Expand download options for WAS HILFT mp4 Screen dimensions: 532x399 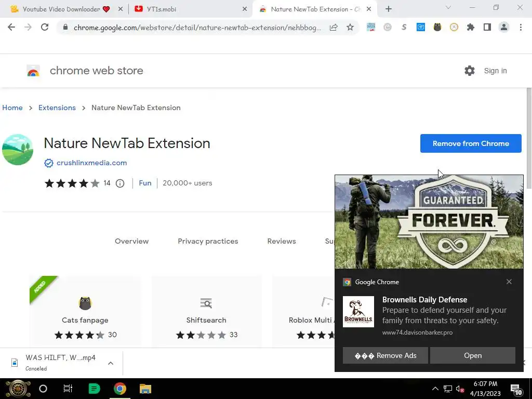110,363
